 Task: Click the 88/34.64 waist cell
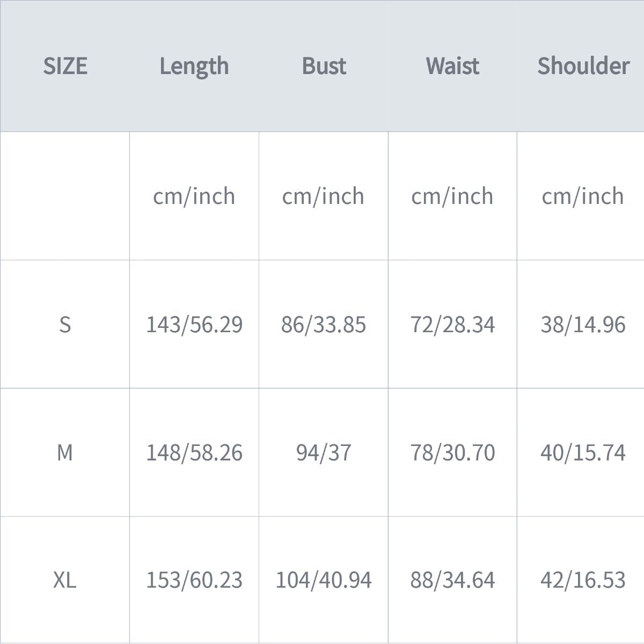(x=452, y=580)
